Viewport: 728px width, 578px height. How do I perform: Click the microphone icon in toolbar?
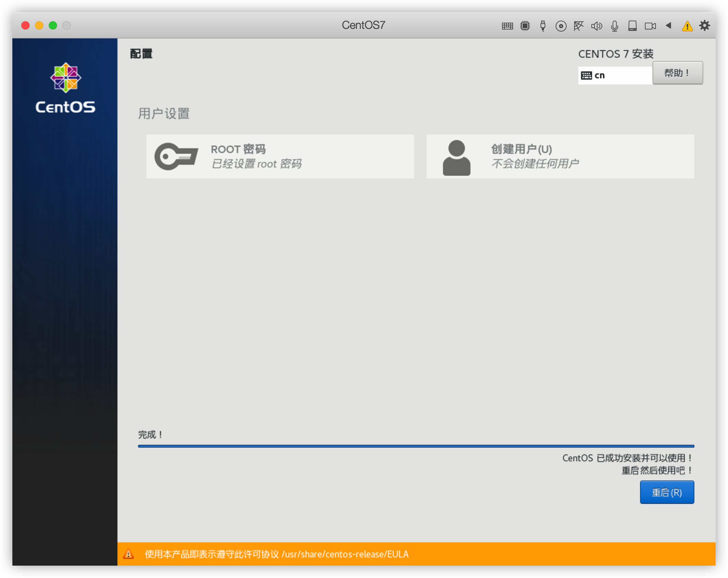click(x=615, y=26)
